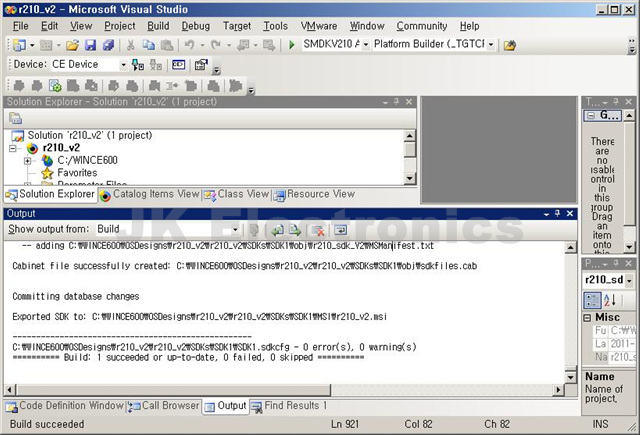The height and width of the screenshot is (435, 640).
Task: Click the Find Message in Output icon
Action: tap(254, 230)
